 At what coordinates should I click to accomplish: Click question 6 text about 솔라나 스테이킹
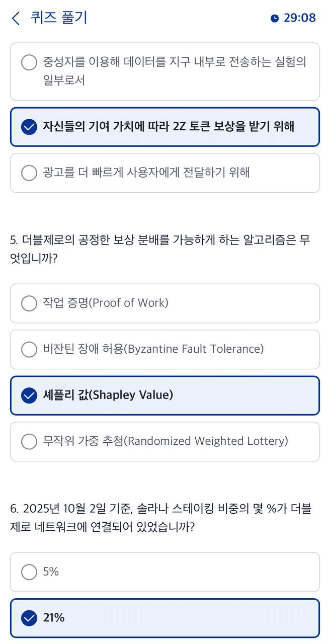[160, 518]
